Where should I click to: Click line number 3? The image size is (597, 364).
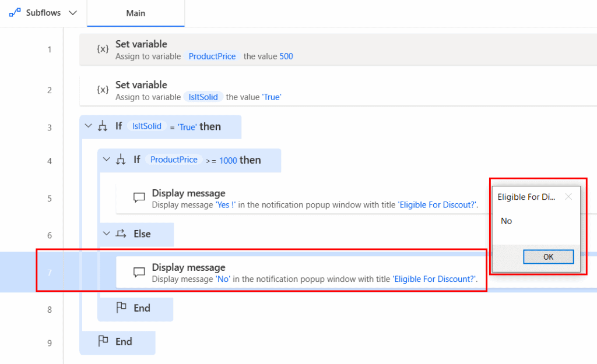(50, 128)
